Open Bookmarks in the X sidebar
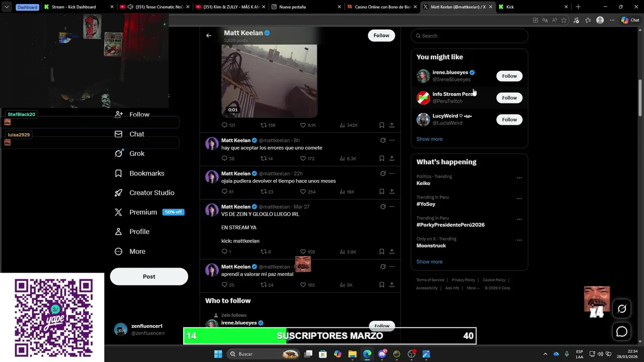 click(139, 173)
